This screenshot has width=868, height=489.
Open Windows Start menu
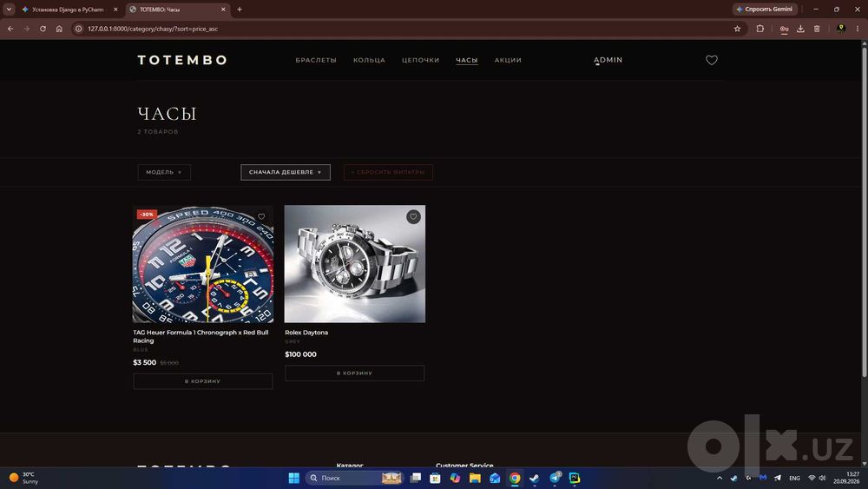point(294,478)
